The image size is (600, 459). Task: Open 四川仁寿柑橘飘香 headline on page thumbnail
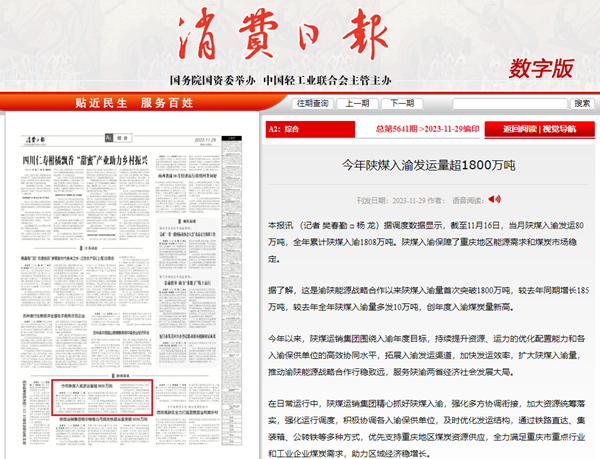coord(85,161)
